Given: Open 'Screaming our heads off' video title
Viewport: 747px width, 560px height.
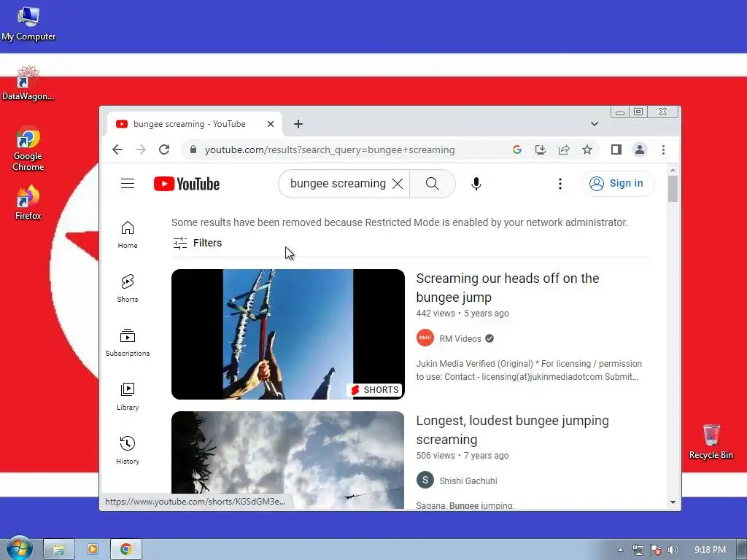Looking at the screenshot, I should coord(508,287).
